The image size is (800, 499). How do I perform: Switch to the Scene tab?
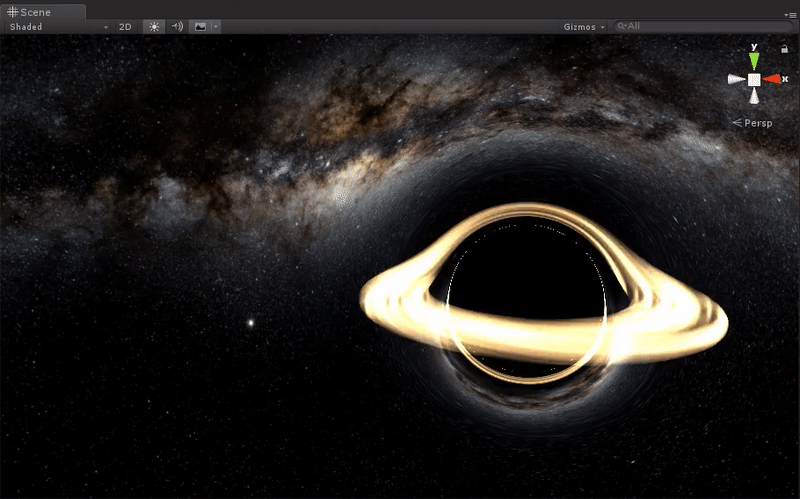[43, 12]
